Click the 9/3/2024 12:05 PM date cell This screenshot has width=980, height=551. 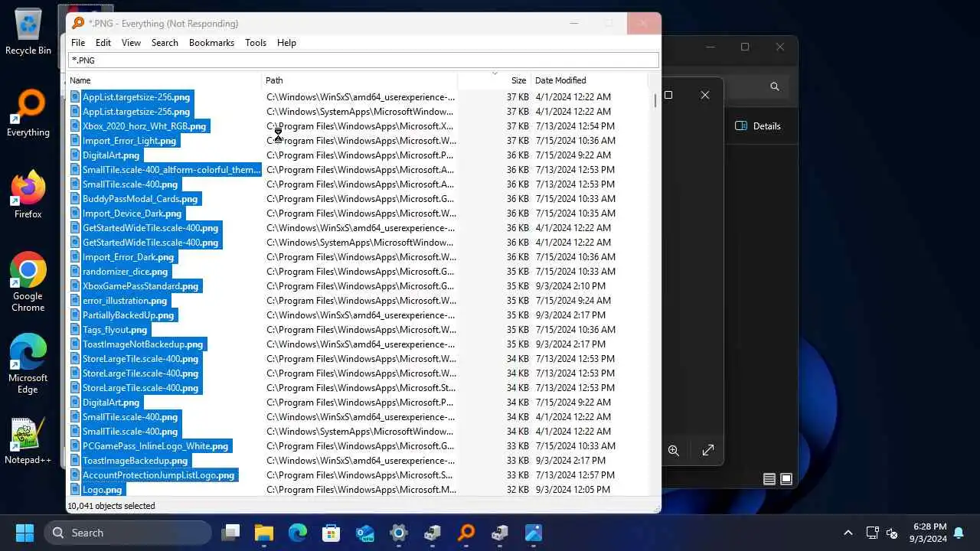pyautogui.click(x=572, y=490)
